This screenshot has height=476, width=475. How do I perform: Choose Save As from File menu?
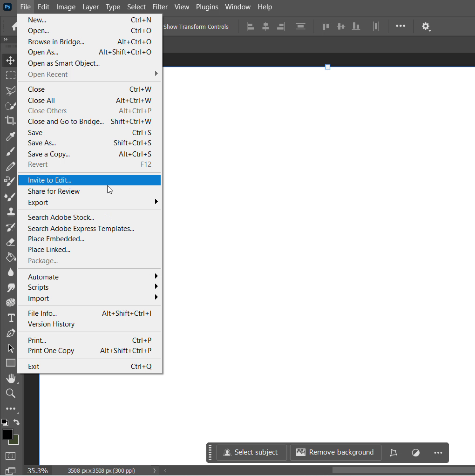[x=89, y=143]
